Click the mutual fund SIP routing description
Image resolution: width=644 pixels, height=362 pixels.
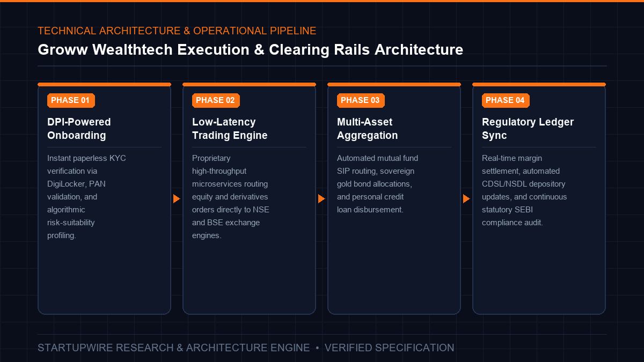(377, 184)
